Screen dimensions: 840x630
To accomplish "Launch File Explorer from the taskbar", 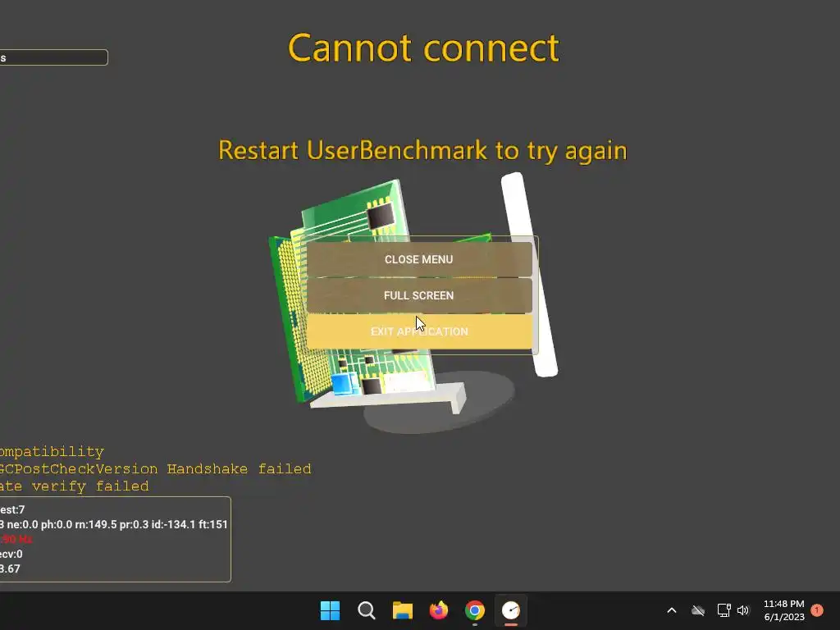I will tap(402, 610).
